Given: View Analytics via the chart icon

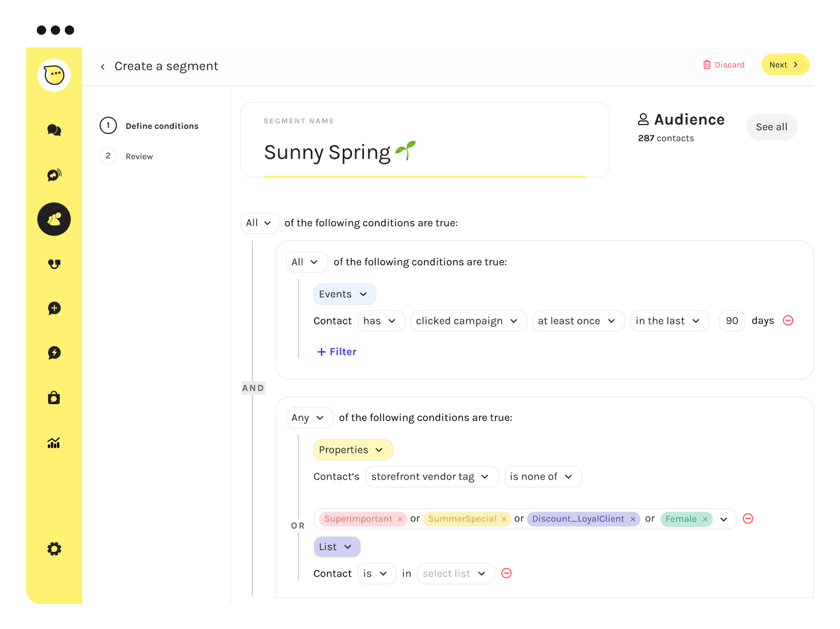Looking at the screenshot, I should coord(54,442).
